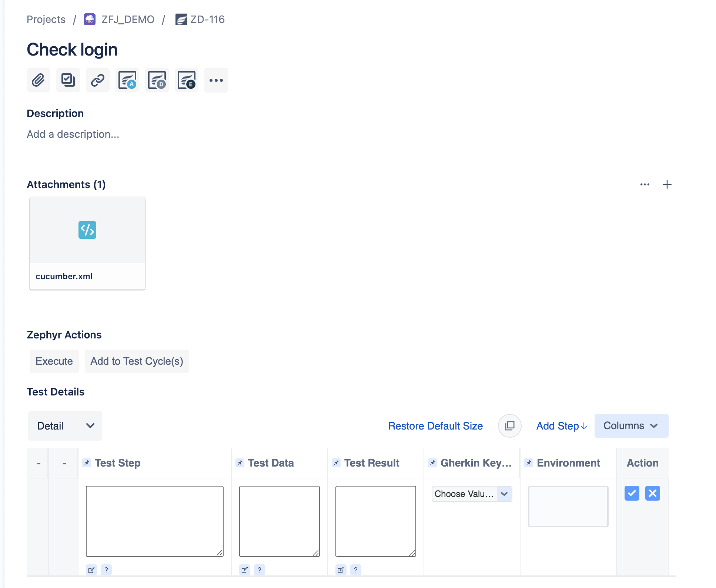Open the cucumber.xml attachment thumbnail
716x588 pixels.
(87, 231)
